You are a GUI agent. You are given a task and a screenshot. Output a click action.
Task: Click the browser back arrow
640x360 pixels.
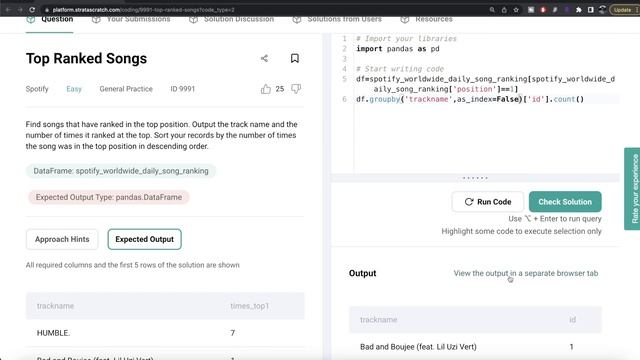click(x=8, y=10)
